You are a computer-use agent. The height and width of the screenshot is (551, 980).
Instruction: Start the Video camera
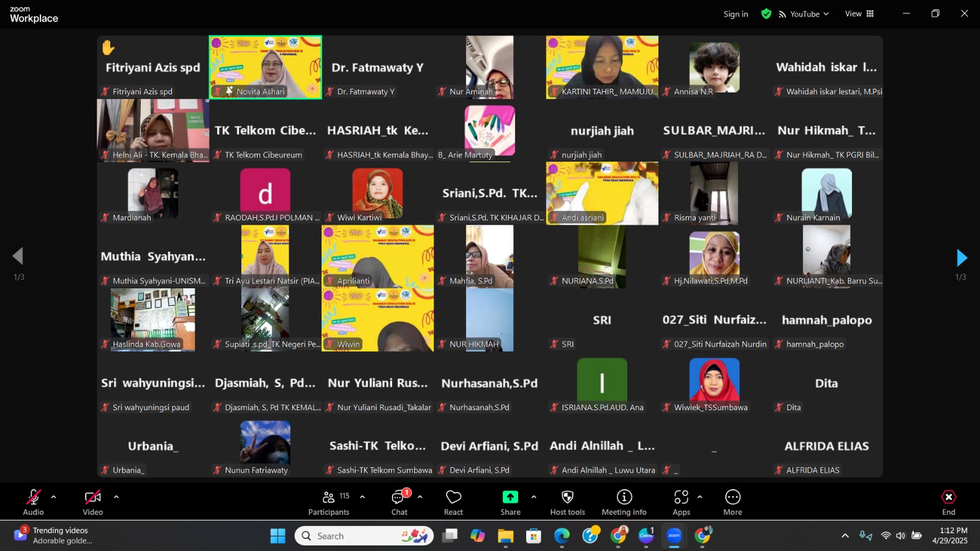(x=92, y=502)
